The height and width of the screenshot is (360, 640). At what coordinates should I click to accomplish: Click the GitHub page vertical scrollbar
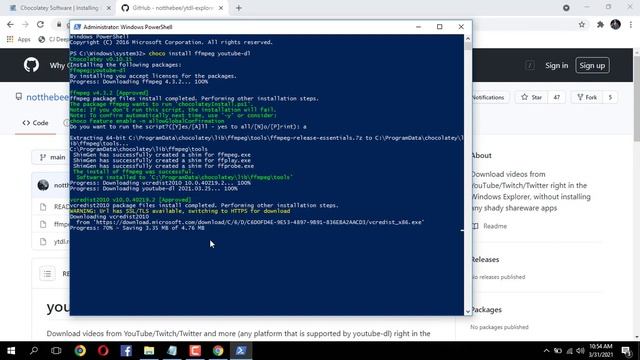637,98
